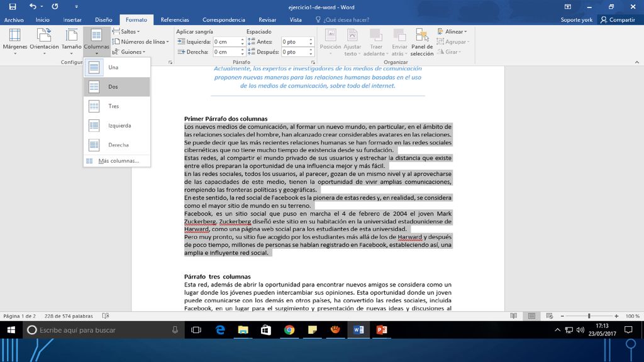Click the zoom slider handle
Viewport: 644px width, 362px height.
pyautogui.click(x=589, y=316)
